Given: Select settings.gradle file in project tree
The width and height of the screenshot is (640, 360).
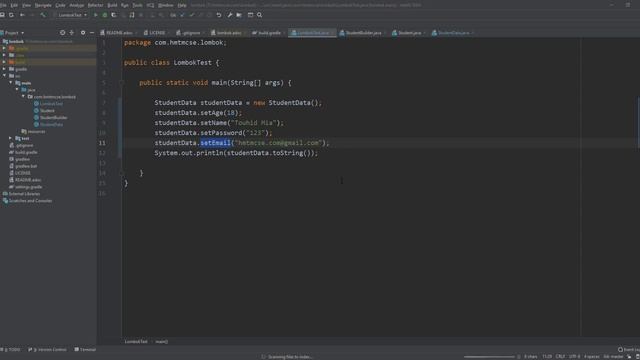Looking at the screenshot, I should (x=25, y=187).
